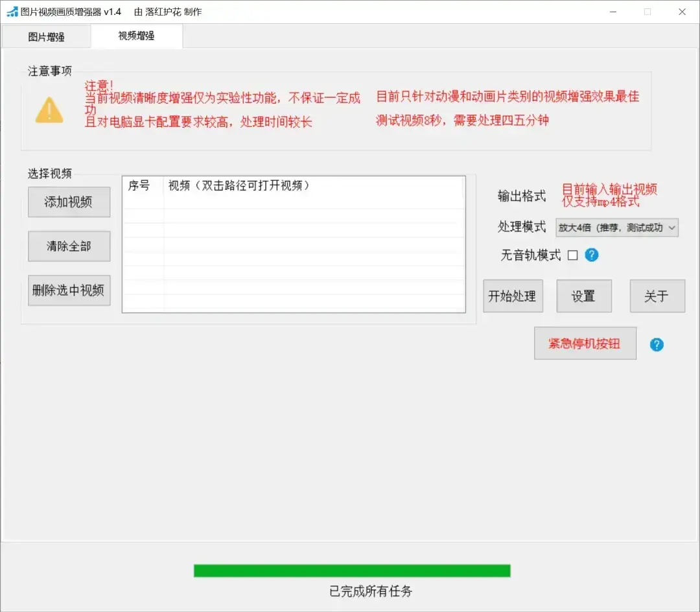700x612 pixels.
Task: Click the 添加视频 button
Action: tap(69, 202)
